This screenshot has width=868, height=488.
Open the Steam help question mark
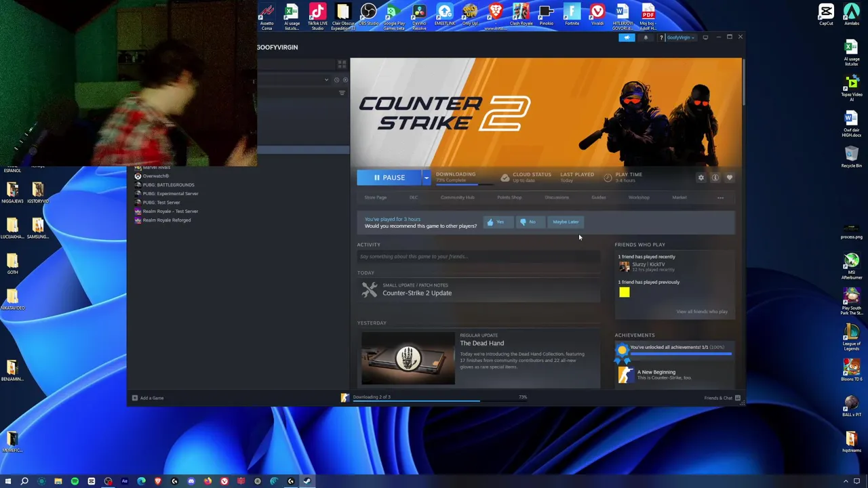point(661,37)
